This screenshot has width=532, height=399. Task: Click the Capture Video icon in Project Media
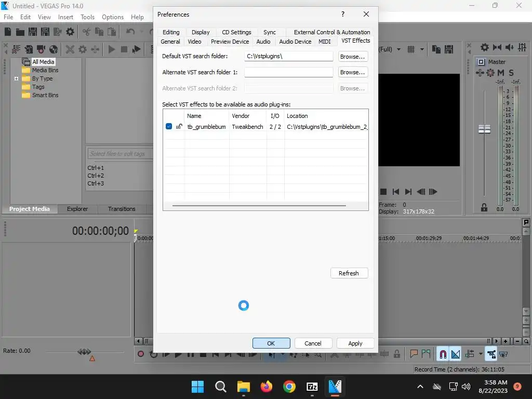[x=41, y=49]
